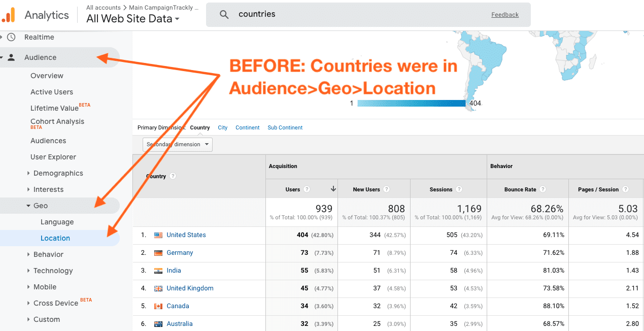
Task: Click the United States flag icon
Action: 159,235
